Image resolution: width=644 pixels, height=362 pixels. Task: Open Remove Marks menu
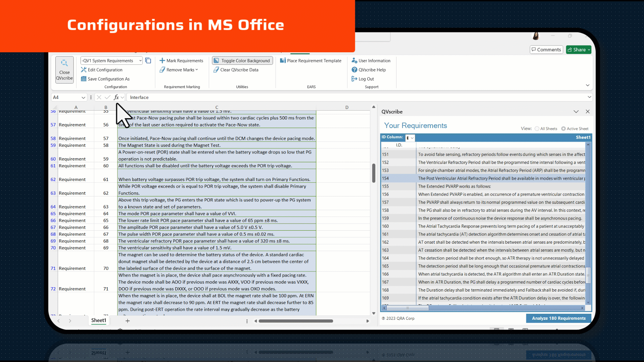(x=179, y=70)
